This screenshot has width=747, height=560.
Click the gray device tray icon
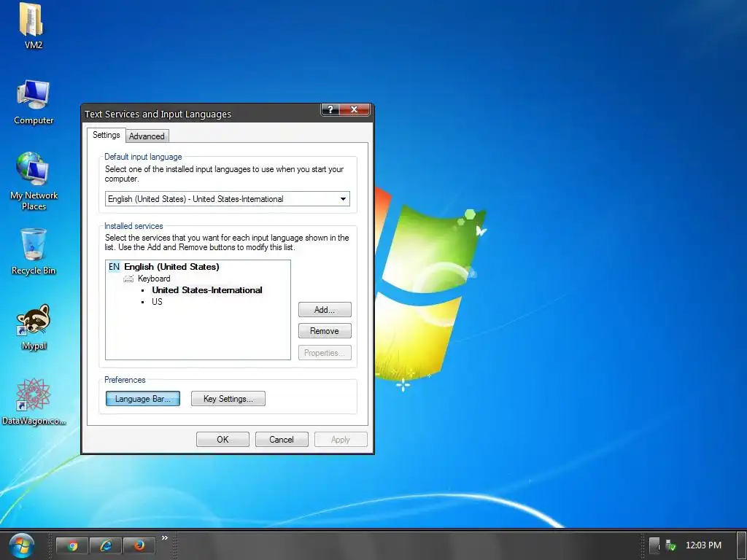tap(654, 545)
